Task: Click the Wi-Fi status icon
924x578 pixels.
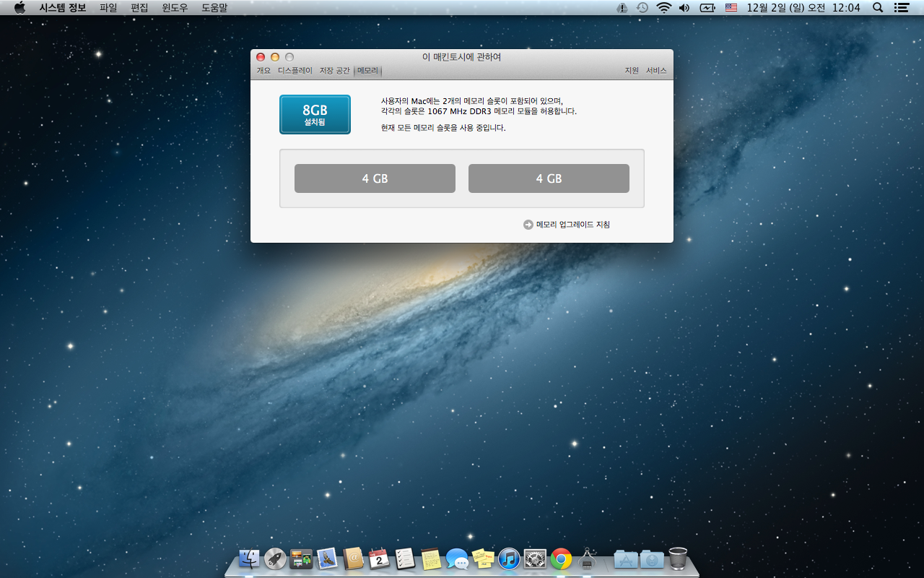Action: [x=663, y=8]
